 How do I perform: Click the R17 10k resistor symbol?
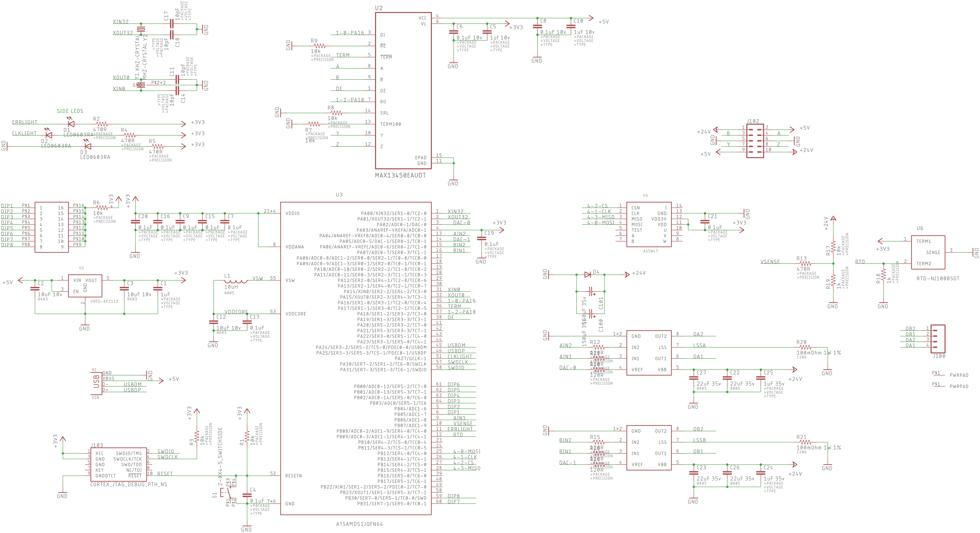click(x=833, y=246)
